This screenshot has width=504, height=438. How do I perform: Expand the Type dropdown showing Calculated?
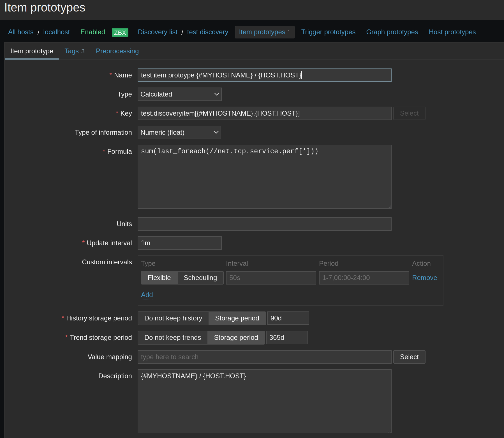(180, 94)
